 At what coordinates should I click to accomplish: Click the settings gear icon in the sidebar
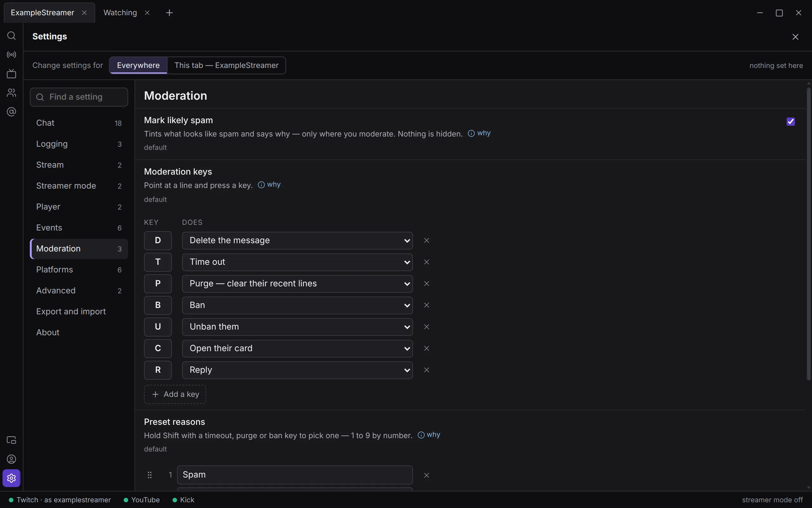pyautogui.click(x=11, y=478)
